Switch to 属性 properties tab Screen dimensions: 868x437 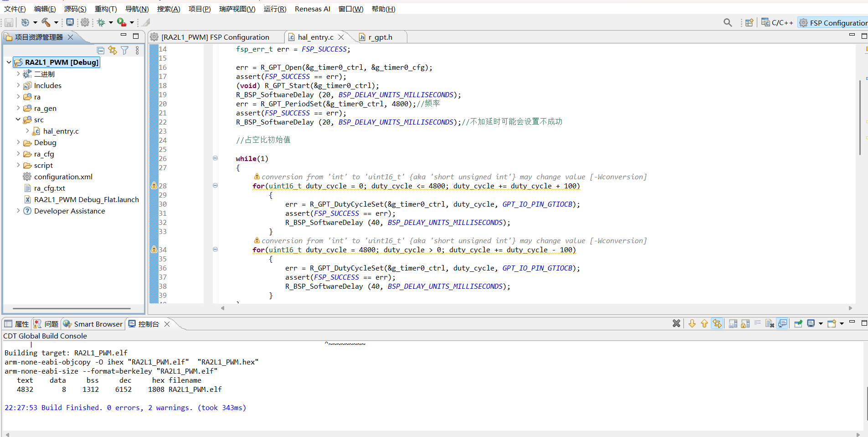point(16,324)
